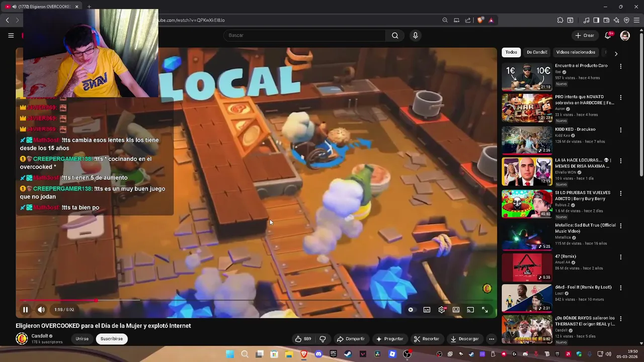Open Brave Wallet icon

click(606, 20)
